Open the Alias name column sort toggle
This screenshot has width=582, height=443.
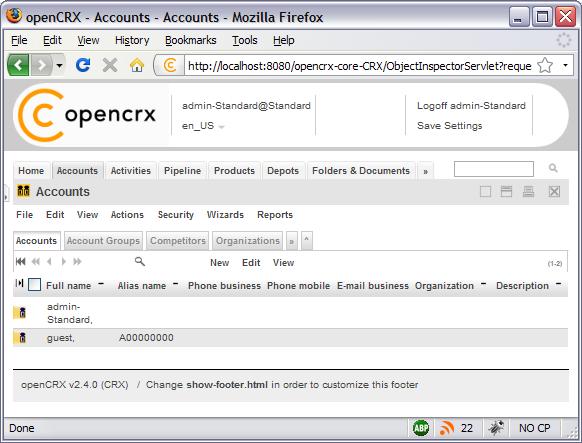tap(176, 284)
